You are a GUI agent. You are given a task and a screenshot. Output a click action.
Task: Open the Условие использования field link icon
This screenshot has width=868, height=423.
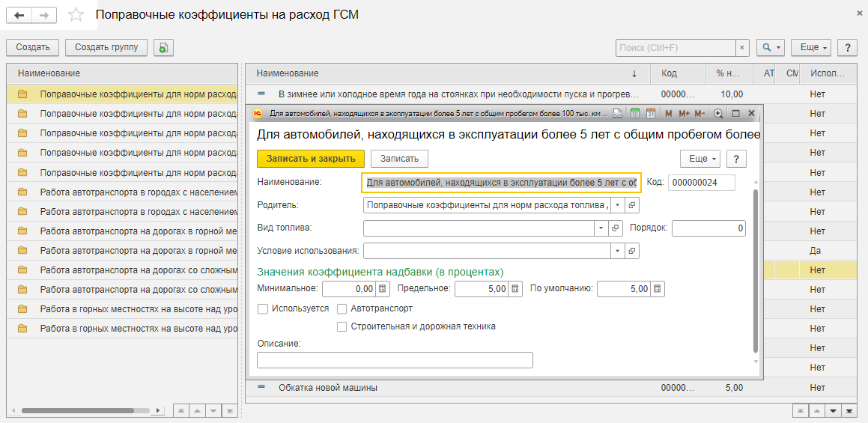[x=632, y=251]
